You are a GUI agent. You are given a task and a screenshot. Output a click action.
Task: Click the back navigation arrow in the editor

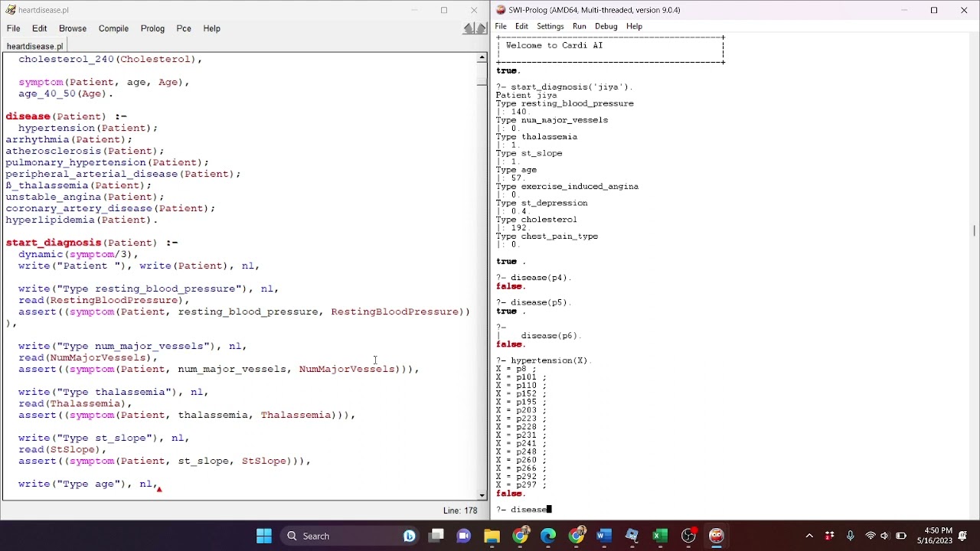tap(468, 28)
